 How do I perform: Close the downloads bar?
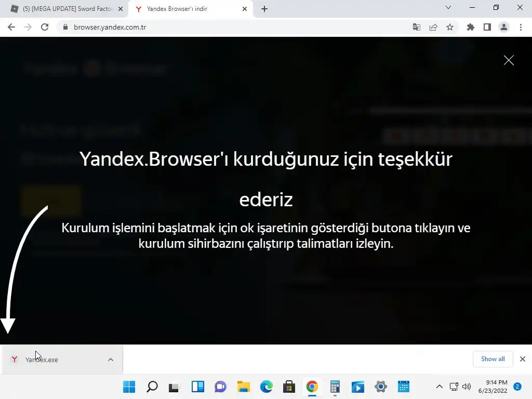point(523,359)
